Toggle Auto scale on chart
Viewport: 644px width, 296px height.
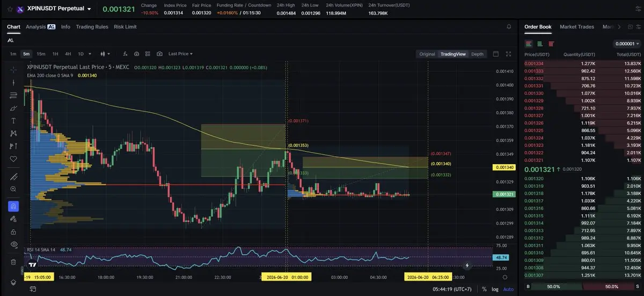point(508,289)
